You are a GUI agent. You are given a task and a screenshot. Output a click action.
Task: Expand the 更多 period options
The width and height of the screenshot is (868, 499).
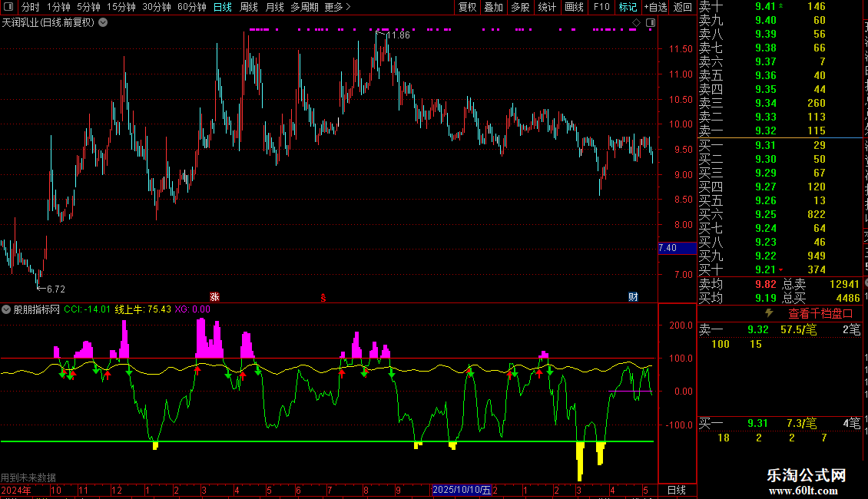click(337, 7)
